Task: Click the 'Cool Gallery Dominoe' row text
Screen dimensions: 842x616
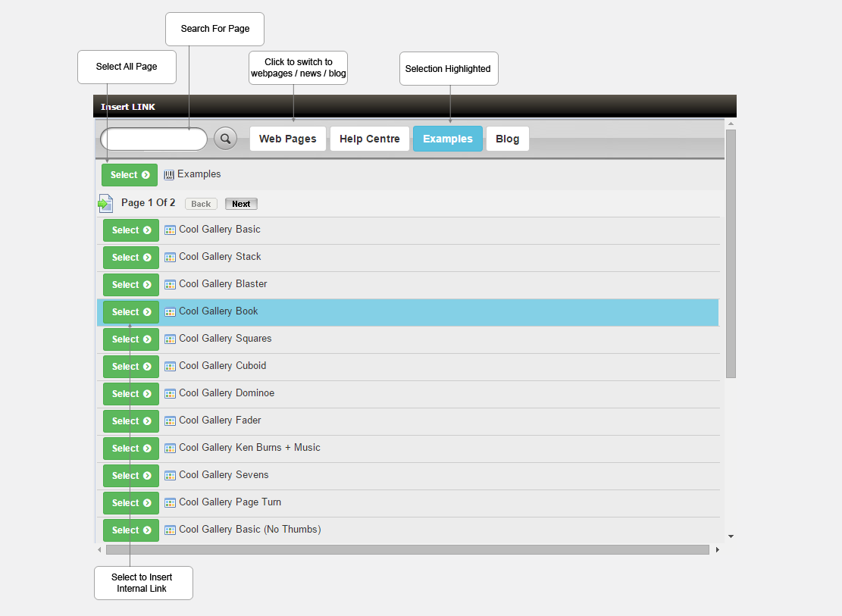Action: point(227,394)
